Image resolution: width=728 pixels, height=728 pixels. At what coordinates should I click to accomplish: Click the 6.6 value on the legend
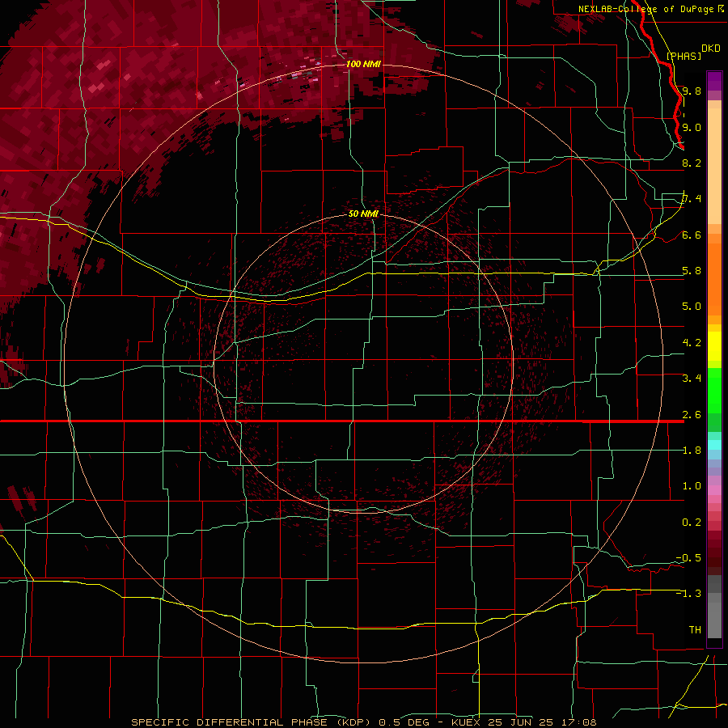692,235
